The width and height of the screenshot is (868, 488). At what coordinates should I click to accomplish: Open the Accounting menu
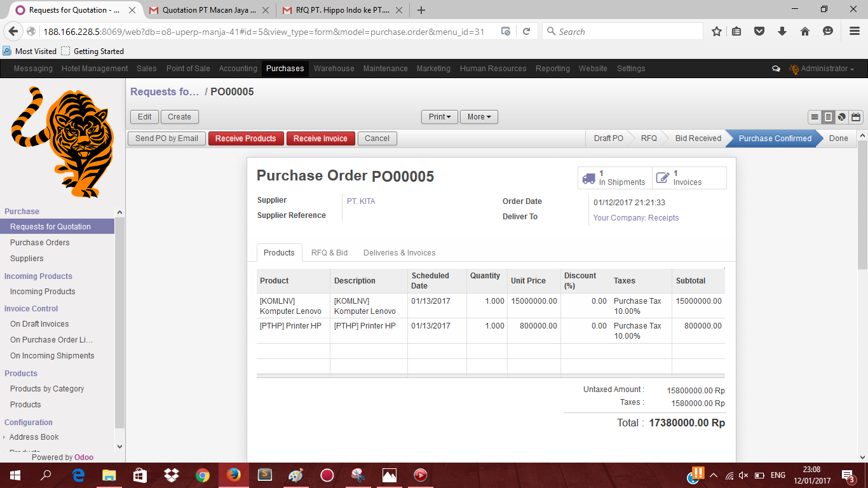238,69
